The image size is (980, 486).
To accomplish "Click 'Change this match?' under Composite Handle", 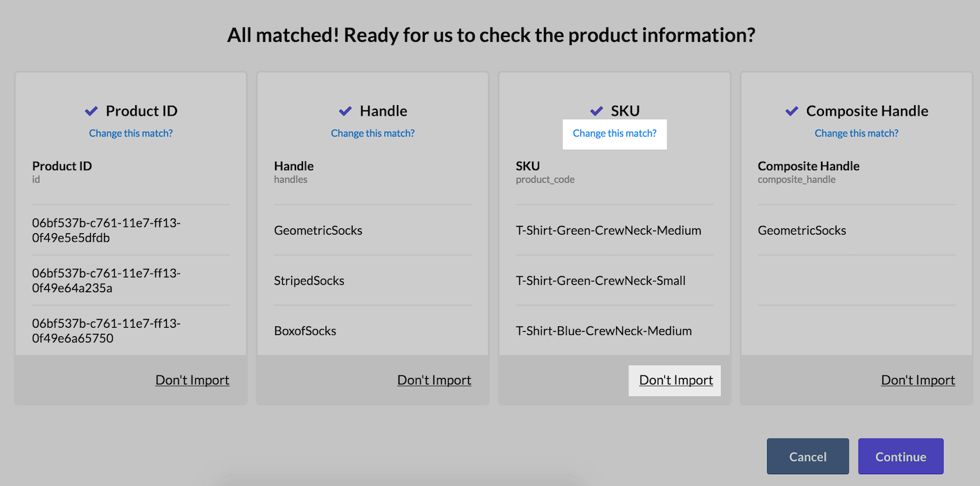I will point(856,133).
